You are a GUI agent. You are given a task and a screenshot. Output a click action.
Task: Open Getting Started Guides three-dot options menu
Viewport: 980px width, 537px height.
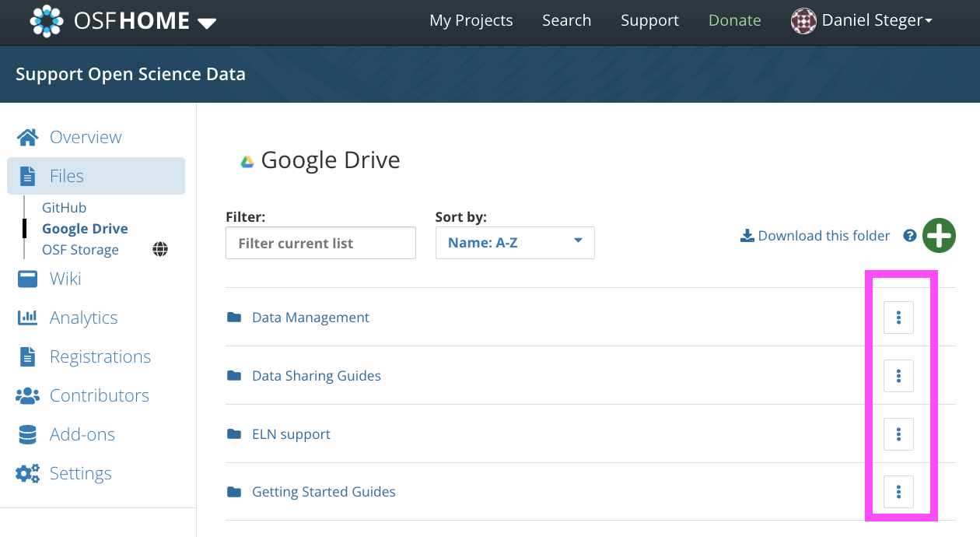point(898,492)
